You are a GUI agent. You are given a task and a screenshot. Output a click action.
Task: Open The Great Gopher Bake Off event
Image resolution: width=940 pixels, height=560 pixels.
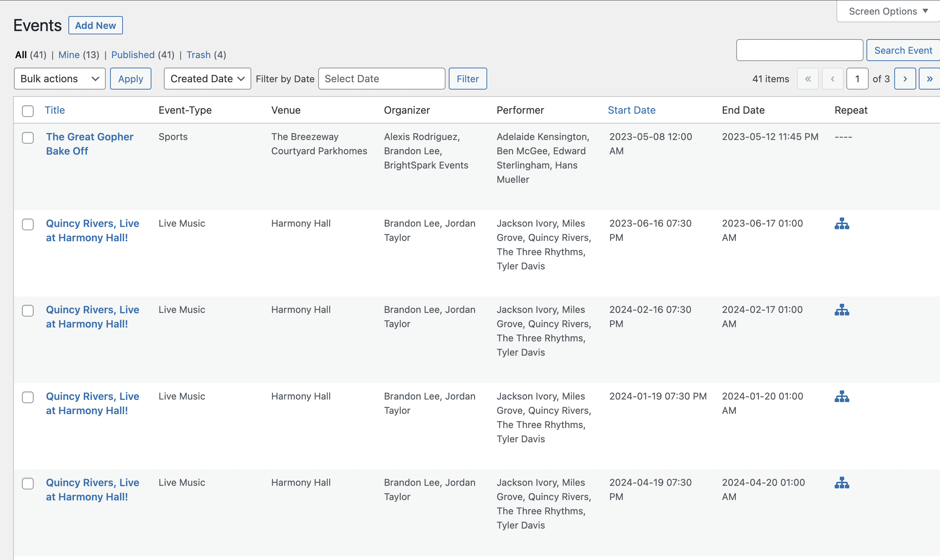pos(90,144)
